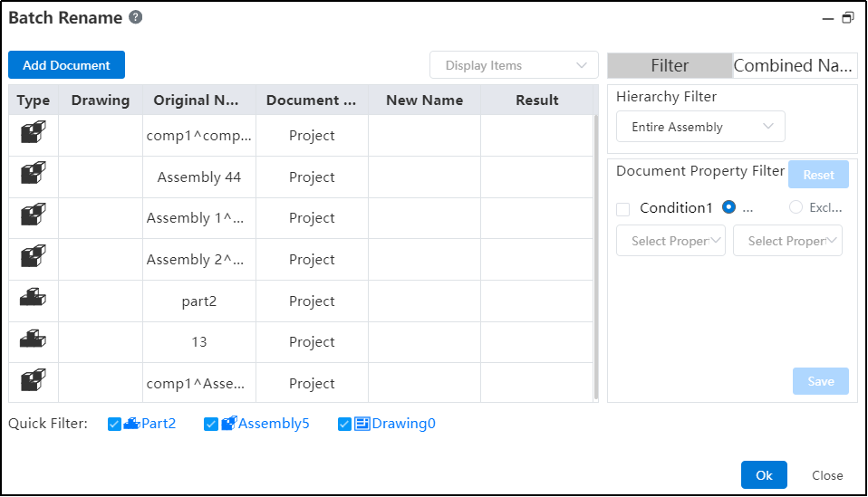This screenshot has width=868, height=497.
Task: Click assembly icon in Assembly 44 row
Action: pos(34,175)
